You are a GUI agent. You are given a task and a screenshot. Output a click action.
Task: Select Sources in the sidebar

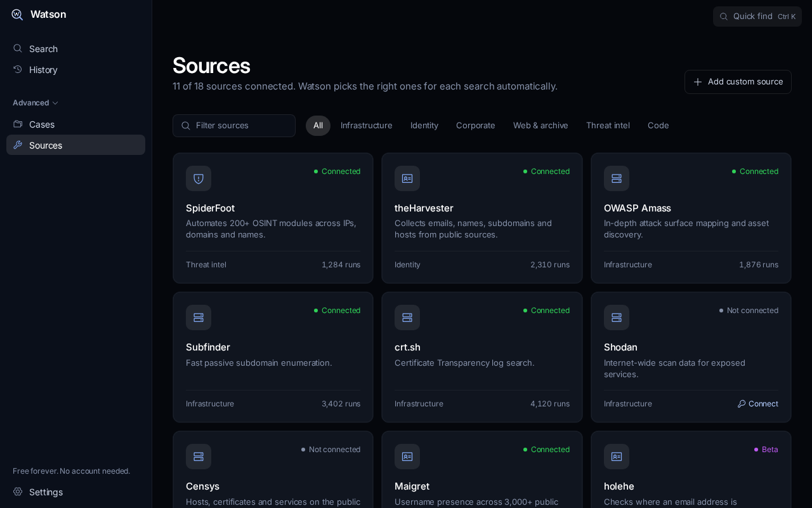point(75,145)
